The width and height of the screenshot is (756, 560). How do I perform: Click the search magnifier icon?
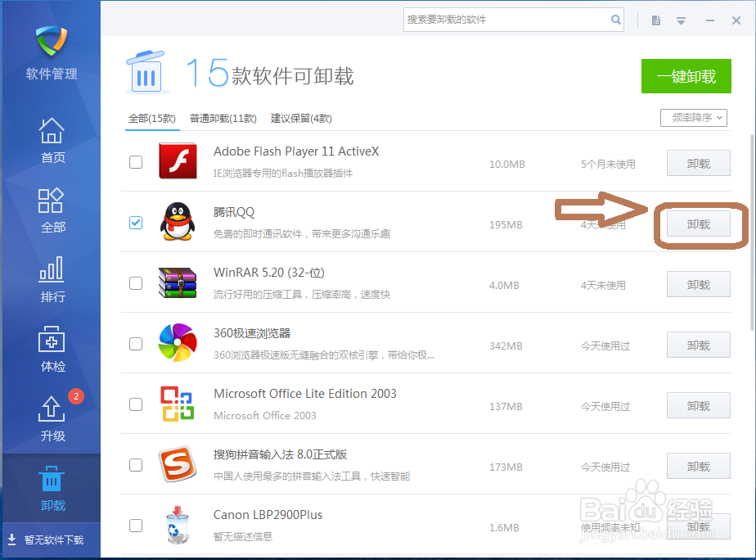[616, 20]
